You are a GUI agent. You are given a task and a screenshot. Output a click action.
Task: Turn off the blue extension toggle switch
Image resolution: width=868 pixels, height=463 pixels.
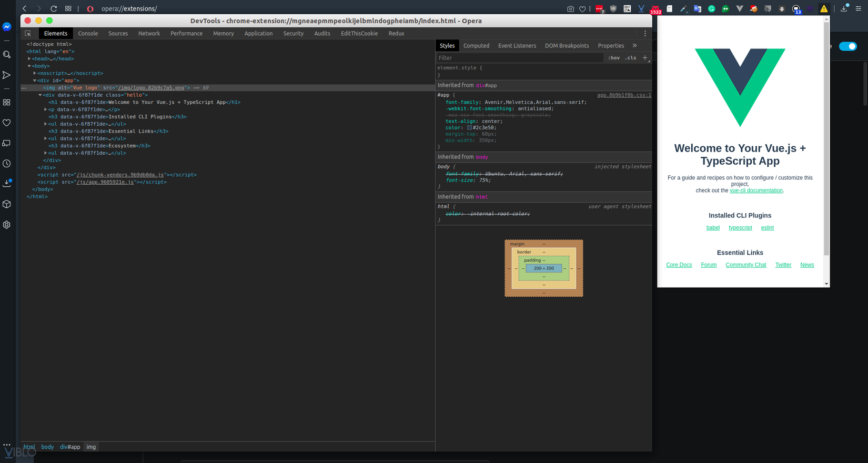847,46
